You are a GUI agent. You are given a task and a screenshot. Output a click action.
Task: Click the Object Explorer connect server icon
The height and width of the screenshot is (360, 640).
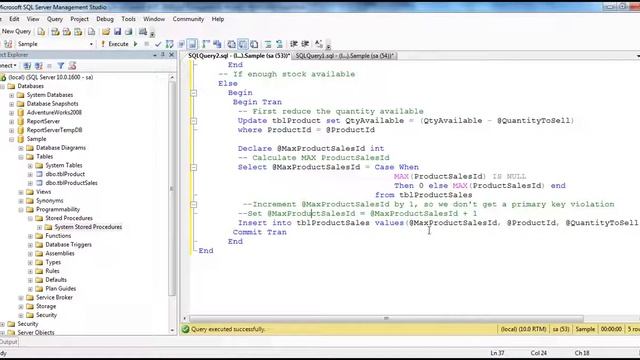(x=27, y=66)
